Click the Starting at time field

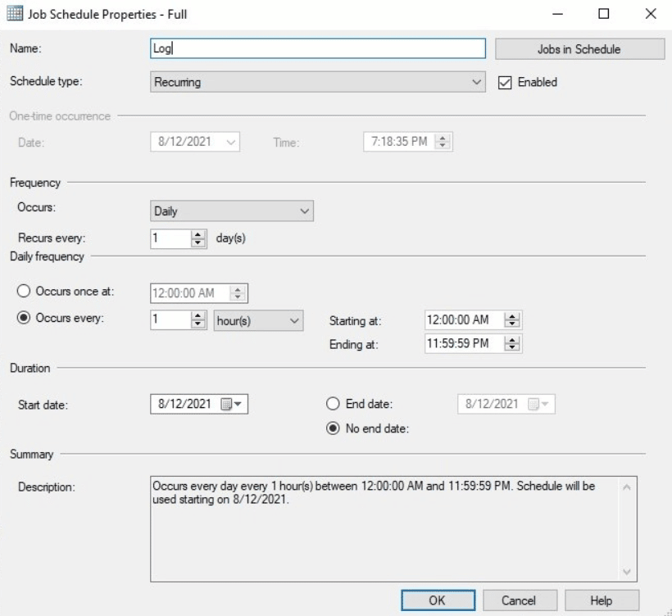[462, 320]
